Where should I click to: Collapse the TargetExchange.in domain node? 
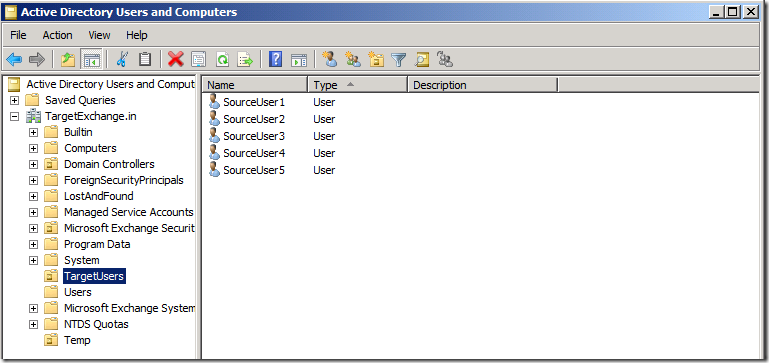click(x=14, y=117)
